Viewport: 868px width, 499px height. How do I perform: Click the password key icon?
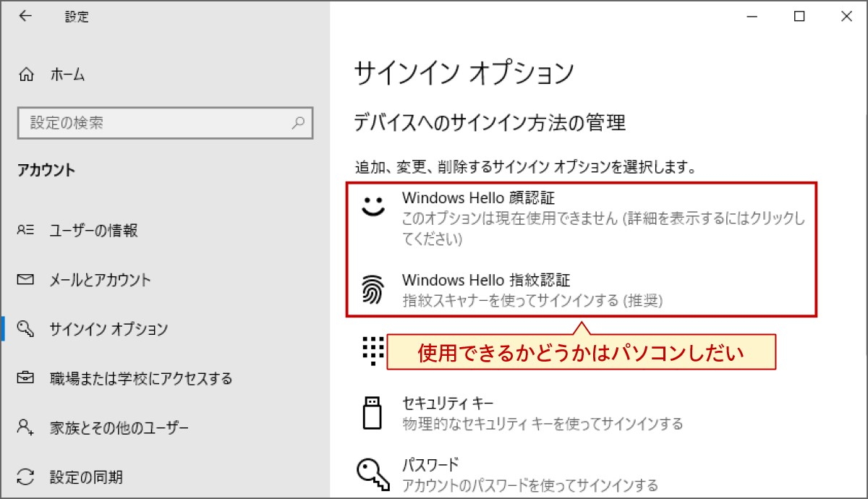pyautogui.click(x=372, y=474)
